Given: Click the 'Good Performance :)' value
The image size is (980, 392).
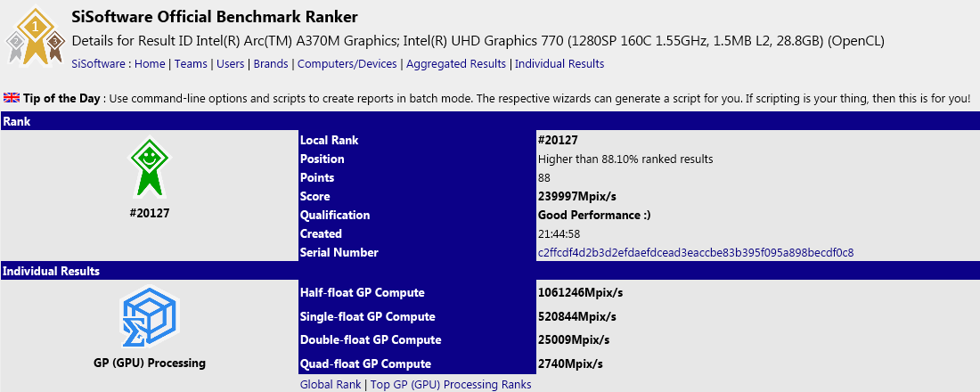Looking at the screenshot, I should [594, 215].
